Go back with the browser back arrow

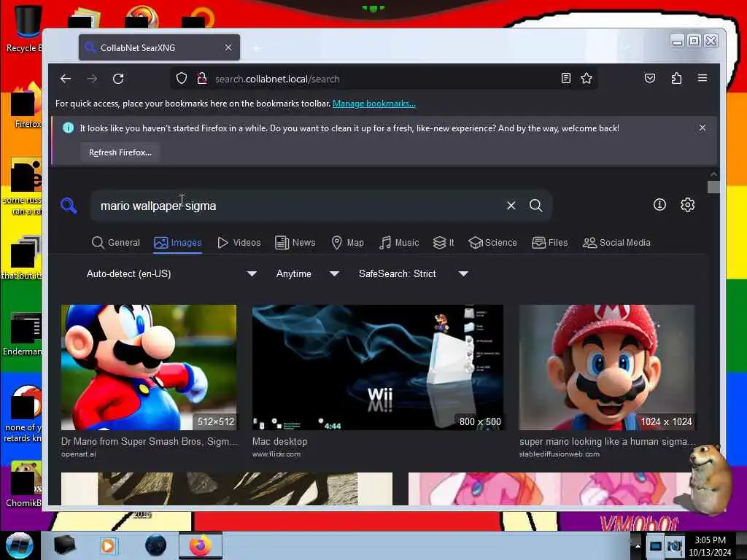(66, 79)
